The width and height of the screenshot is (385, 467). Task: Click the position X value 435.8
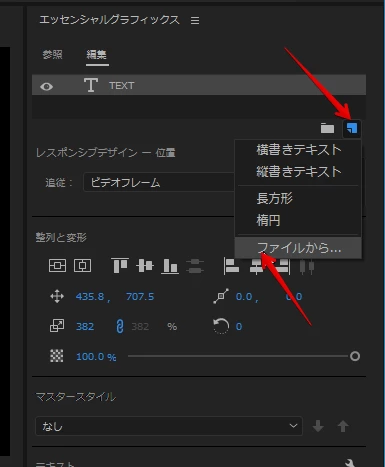[90, 297]
